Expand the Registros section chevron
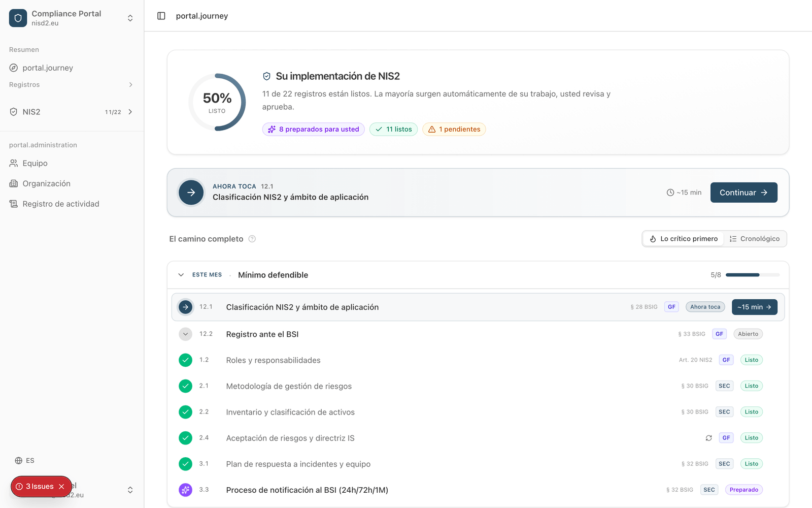The width and height of the screenshot is (812, 508). (x=130, y=85)
